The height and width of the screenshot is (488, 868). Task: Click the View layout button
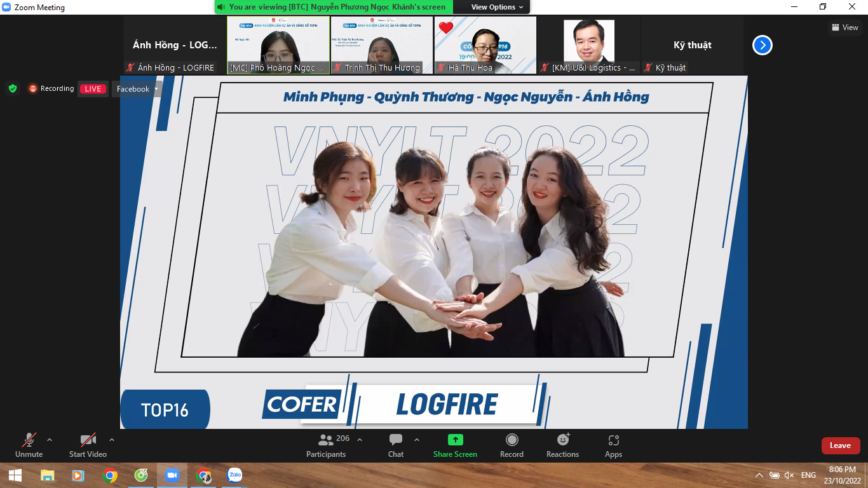[x=845, y=27]
